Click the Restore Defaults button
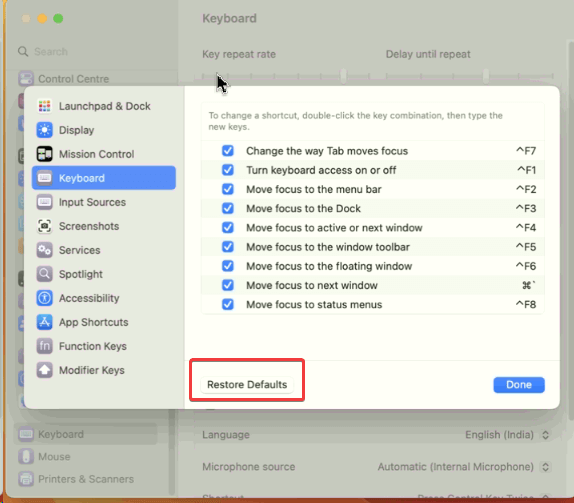 coord(247,385)
